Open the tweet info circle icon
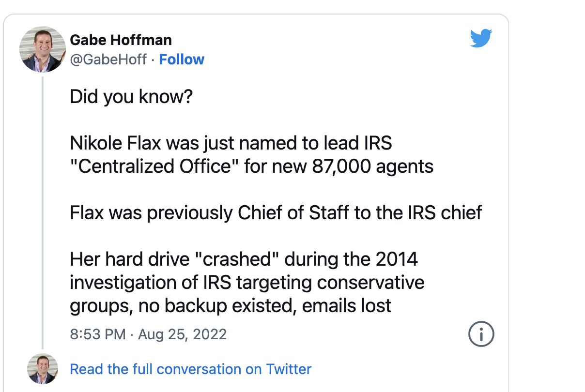 click(481, 333)
